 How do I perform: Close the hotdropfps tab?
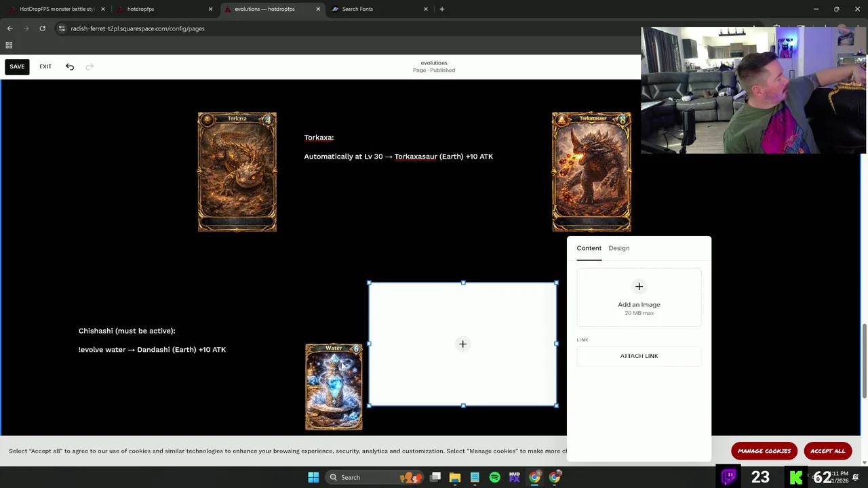[x=210, y=9]
